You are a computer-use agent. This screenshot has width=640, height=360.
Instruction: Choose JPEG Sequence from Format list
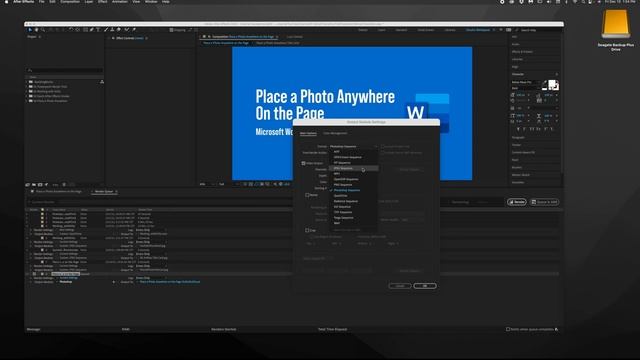point(353,168)
